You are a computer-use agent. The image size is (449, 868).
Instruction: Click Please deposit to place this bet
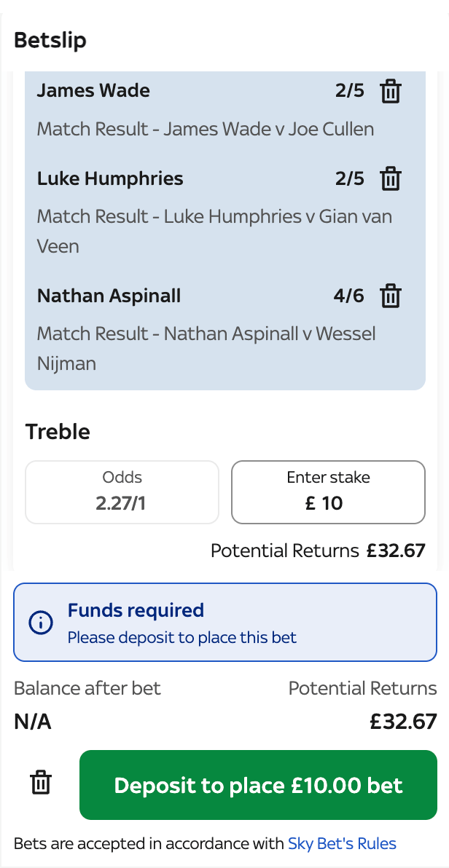point(181,638)
